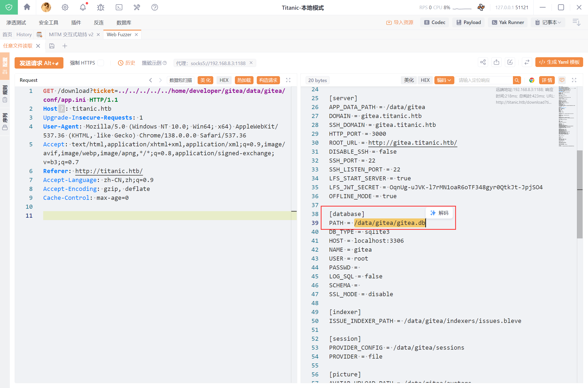Open response in Chrome browser icon
The height and width of the screenshot is (388, 588).
click(x=532, y=80)
